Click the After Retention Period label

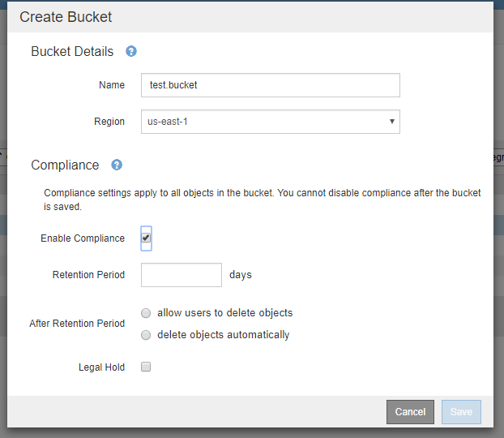pyautogui.click(x=77, y=324)
